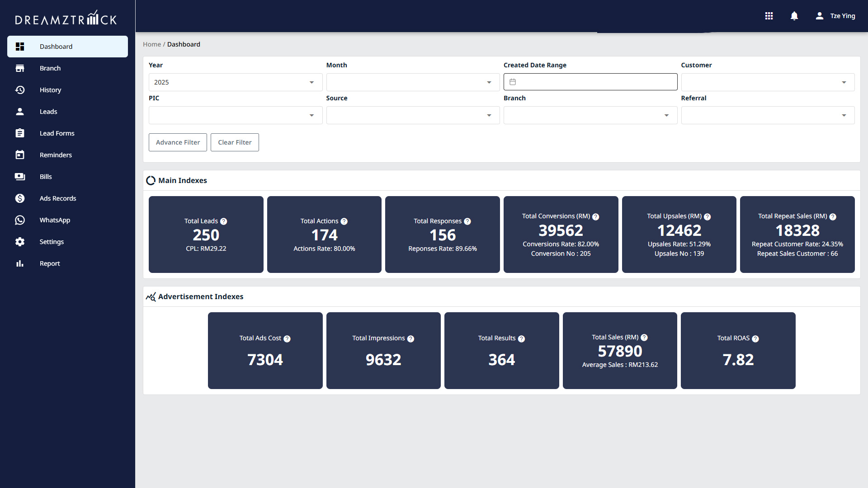Click the Total Ads Cost help icon

click(287, 339)
